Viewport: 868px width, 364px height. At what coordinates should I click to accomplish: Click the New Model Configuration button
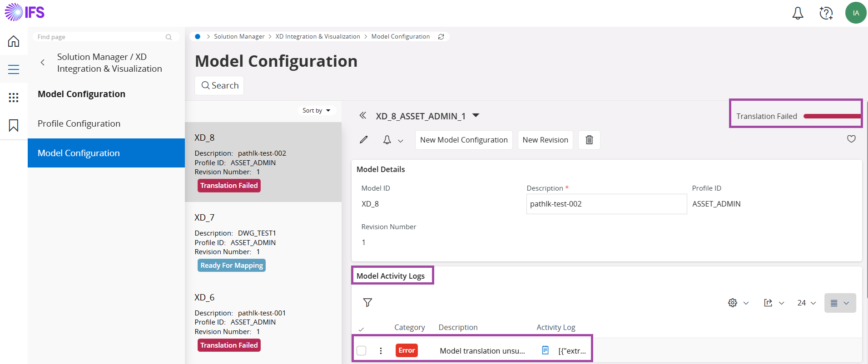[463, 140]
